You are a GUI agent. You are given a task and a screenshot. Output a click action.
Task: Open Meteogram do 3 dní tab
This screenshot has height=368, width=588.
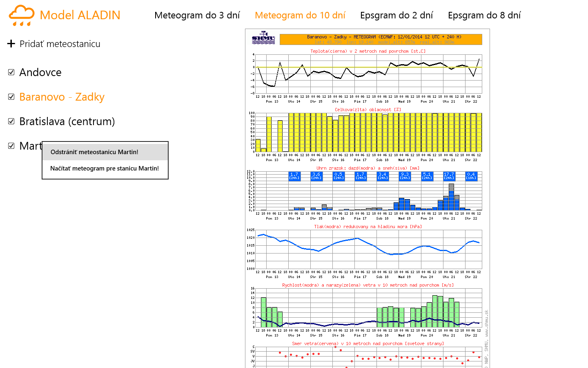197,16
